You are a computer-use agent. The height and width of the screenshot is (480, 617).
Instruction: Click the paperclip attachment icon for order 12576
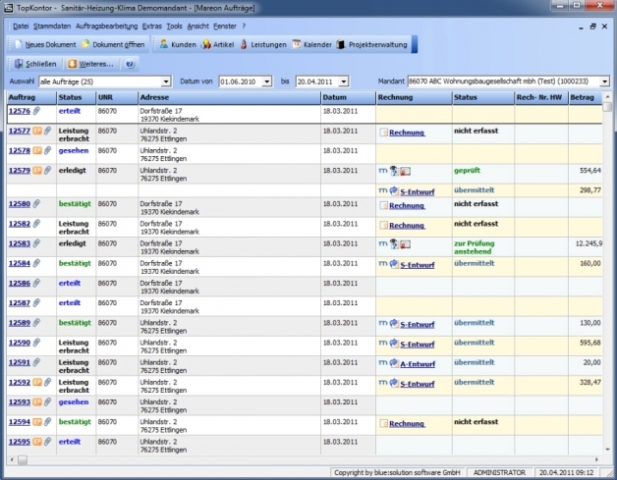(37, 111)
